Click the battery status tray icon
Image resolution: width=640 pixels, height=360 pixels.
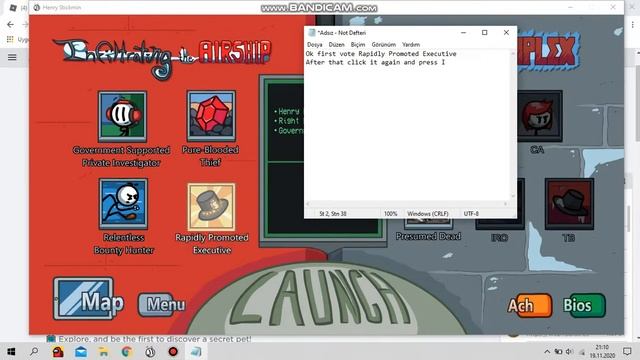tap(558, 352)
